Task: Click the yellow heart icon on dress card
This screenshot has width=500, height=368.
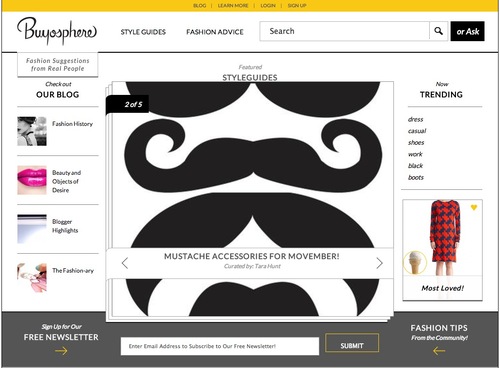Action: pyautogui.click(x=474, y=208)
